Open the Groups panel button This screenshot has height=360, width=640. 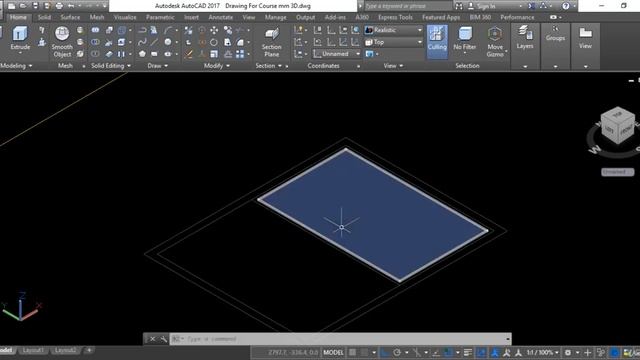tap(555, 33)
